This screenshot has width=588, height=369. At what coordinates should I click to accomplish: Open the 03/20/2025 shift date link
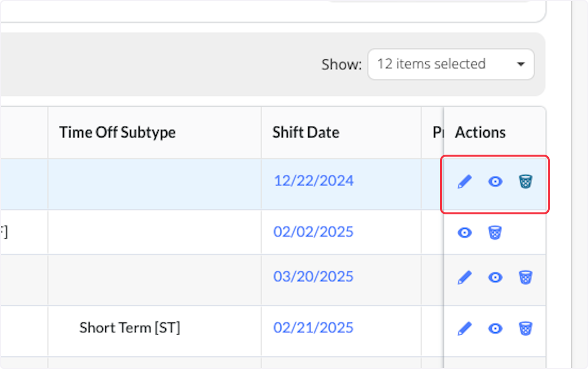pyautogui.click(x=314, y=277)
